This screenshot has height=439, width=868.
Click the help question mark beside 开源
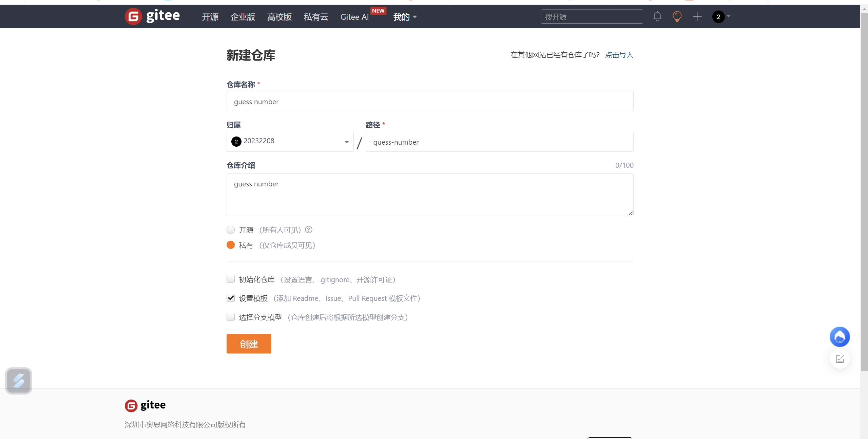pyautogui.click(x=308, y=230)
